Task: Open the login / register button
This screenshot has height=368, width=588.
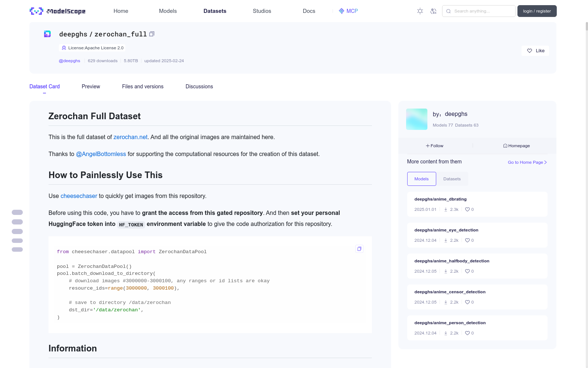Action: click(537, 11)
